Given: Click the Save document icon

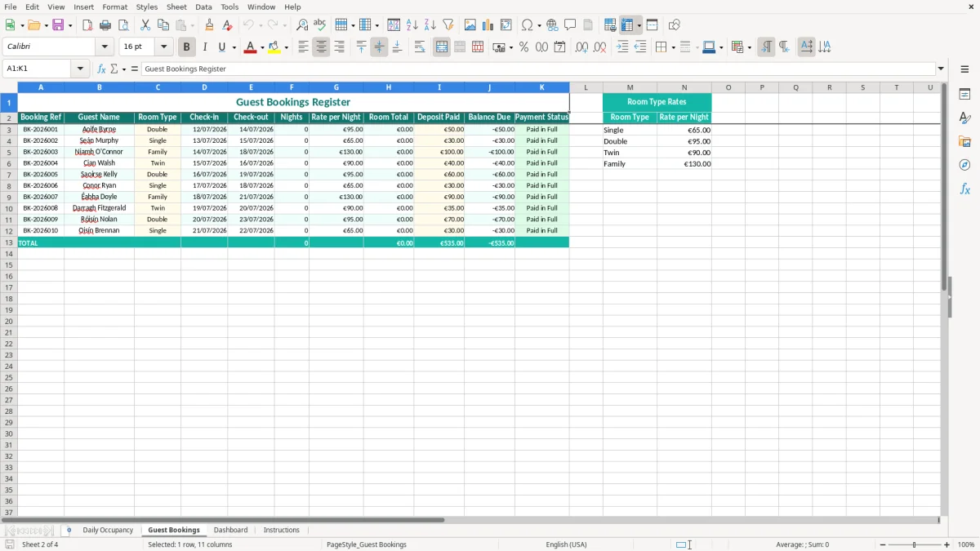Looking at the screenshot, I should click(x=58, y=25).
